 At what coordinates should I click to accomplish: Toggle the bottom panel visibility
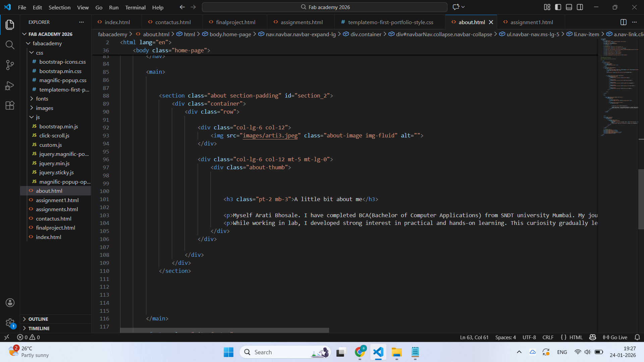(x=569, y=7)
